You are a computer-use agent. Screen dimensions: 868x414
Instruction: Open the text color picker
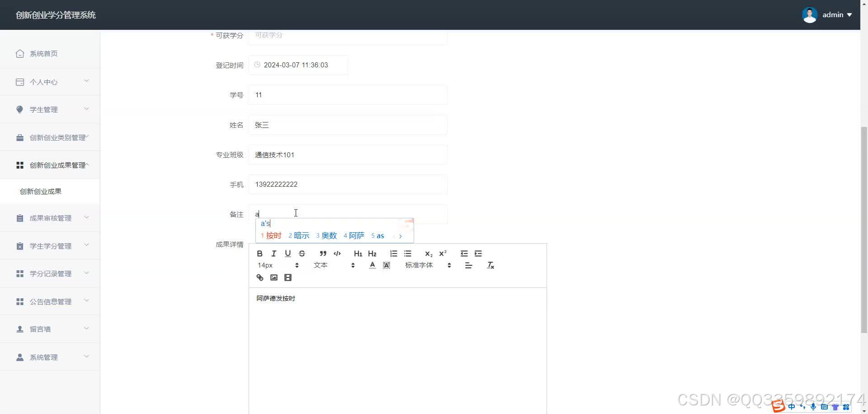pos(372,265)
